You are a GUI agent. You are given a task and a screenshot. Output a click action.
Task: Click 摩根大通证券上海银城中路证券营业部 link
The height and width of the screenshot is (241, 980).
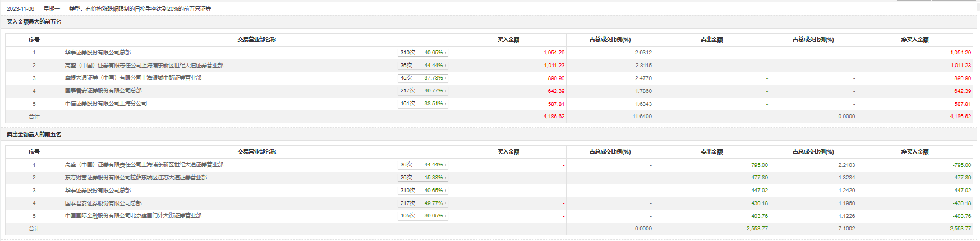coord(133,78)
